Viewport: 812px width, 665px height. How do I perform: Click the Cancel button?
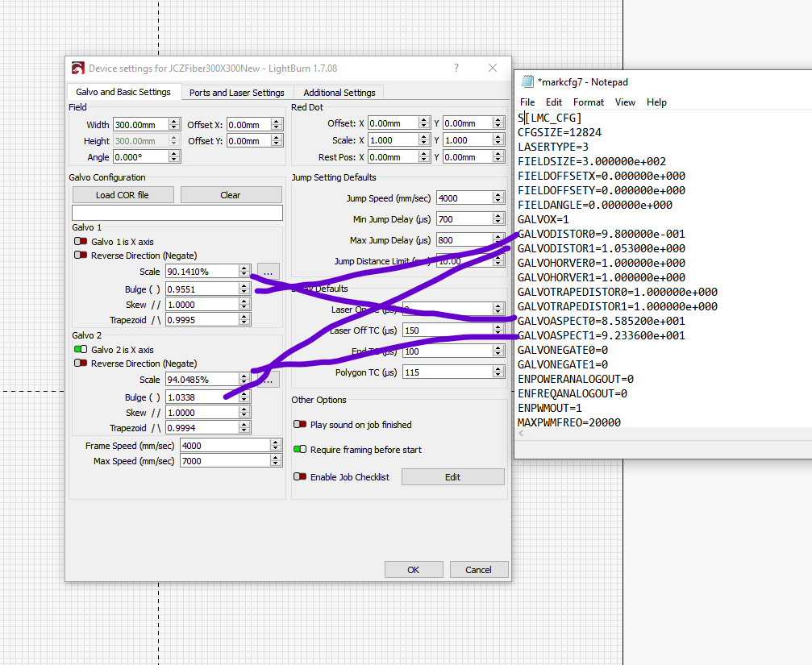click(478, 570)
